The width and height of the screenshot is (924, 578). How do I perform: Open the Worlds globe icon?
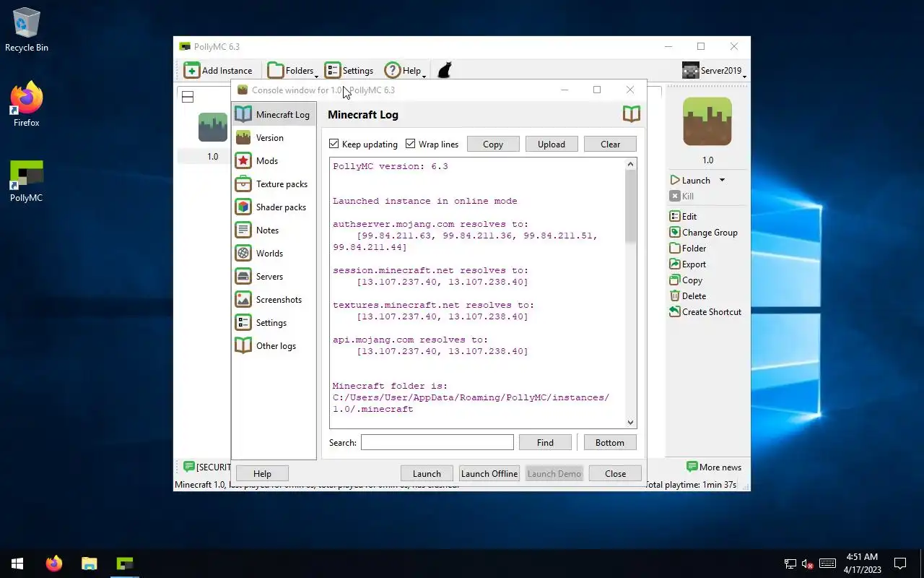(x=243, y=253)
